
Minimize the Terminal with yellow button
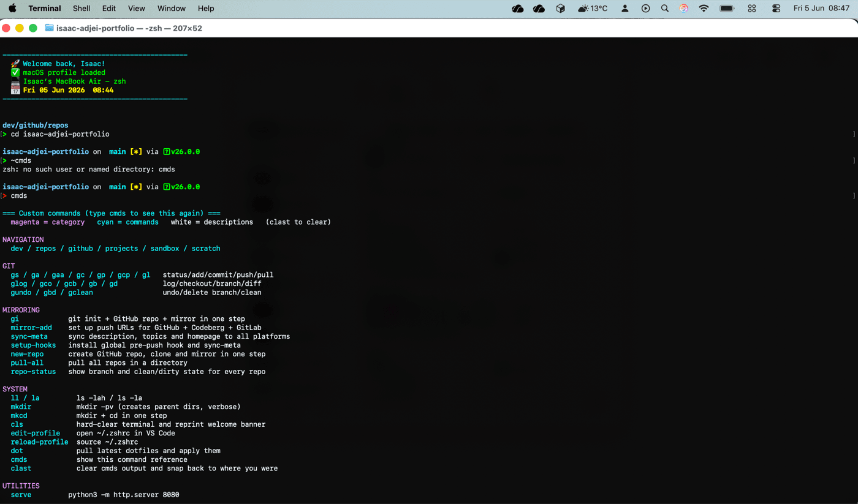[20, 28]
